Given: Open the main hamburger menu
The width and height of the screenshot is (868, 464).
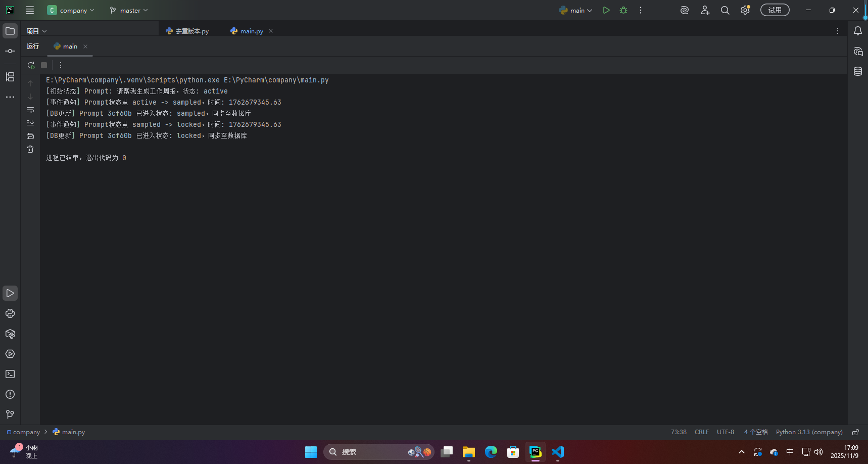Looking at the screenshot, I should click(30, 10).
